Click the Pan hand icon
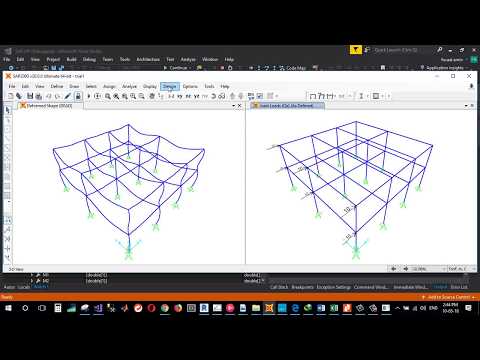This screenshot has width=480, height=360. (152, 96)
